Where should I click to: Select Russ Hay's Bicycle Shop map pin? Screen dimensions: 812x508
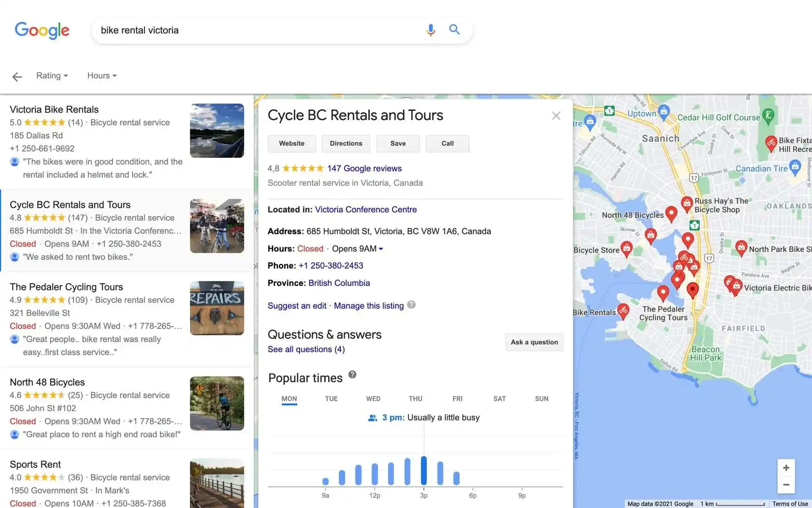(687, 204)
